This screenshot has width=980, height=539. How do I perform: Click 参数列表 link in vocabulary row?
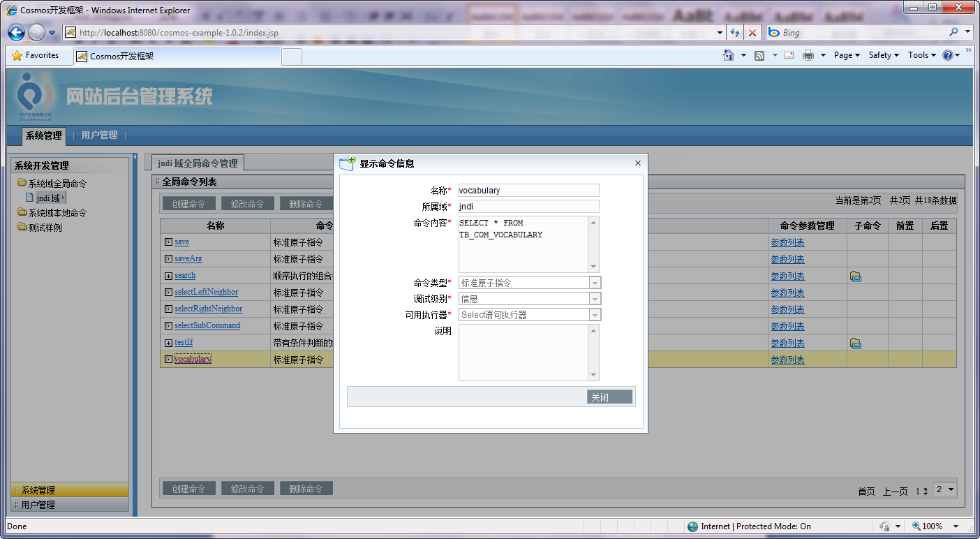[x=787, y=360]
